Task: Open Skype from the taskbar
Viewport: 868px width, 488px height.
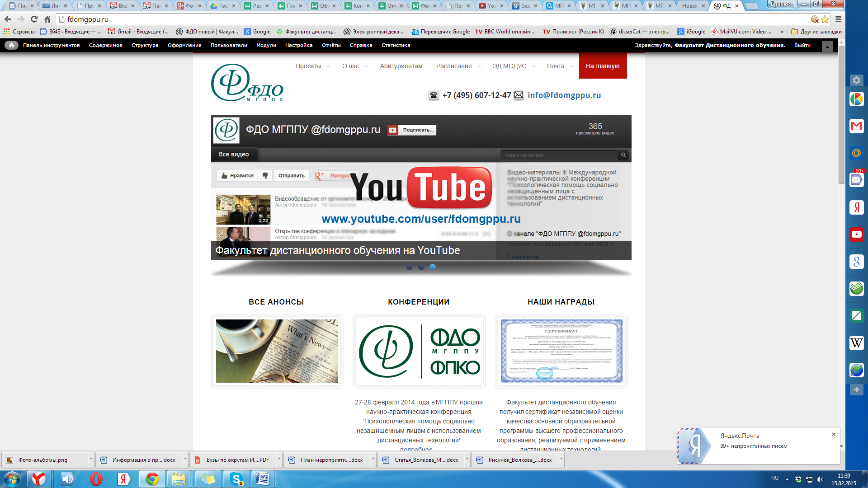Action: click(x=236, y=479)
